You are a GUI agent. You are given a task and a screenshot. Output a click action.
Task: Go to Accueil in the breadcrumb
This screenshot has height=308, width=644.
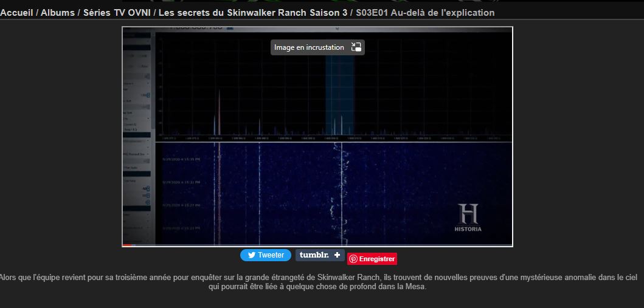click(16, 13)
